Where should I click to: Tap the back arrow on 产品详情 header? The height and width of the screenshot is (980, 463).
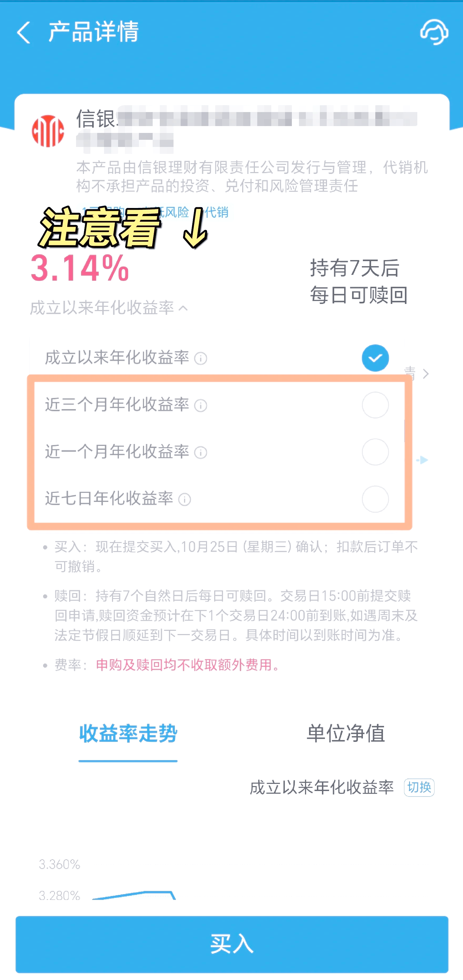(x=24, y=32)
